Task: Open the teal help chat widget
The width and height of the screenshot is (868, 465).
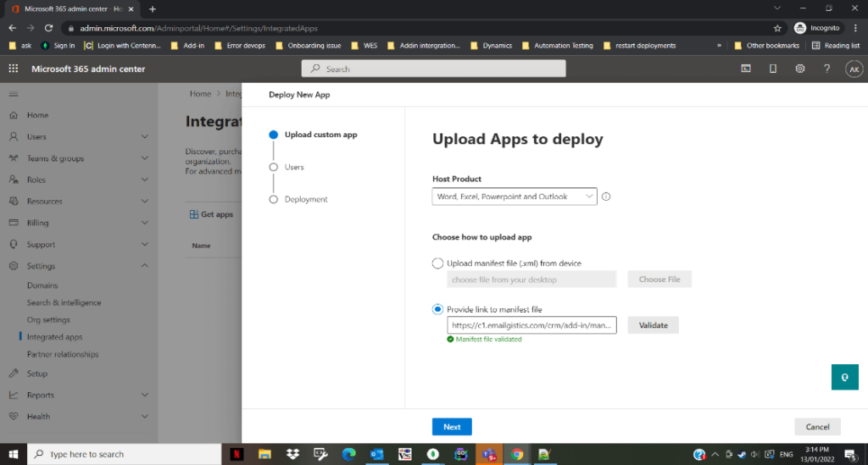Action: pyautogui.click(x=845, y=377)
